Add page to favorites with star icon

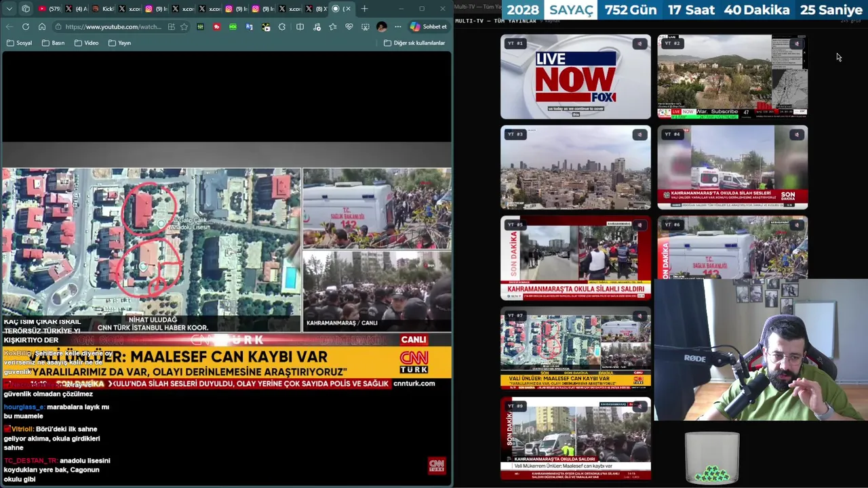click(x=184, y=26)
